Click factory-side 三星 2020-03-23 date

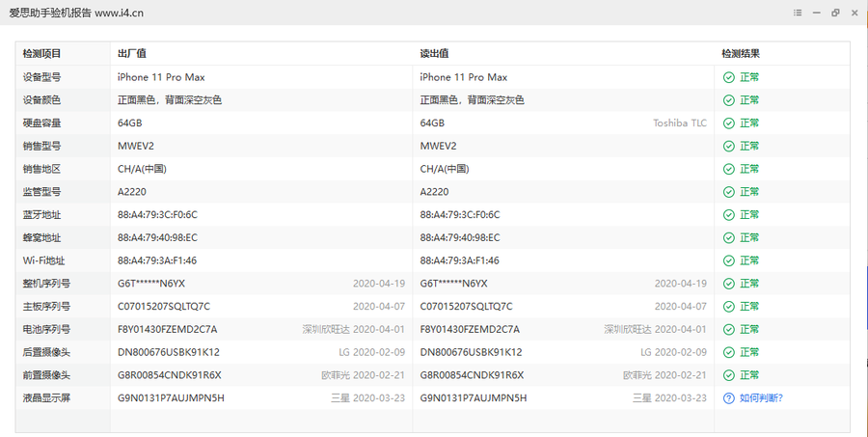[x=368, y=398]
